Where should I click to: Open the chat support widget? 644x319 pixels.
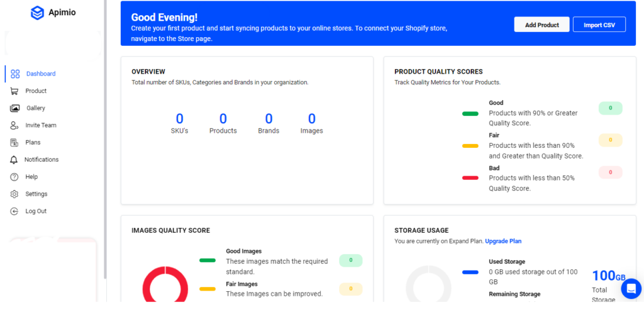coord(631,289)
